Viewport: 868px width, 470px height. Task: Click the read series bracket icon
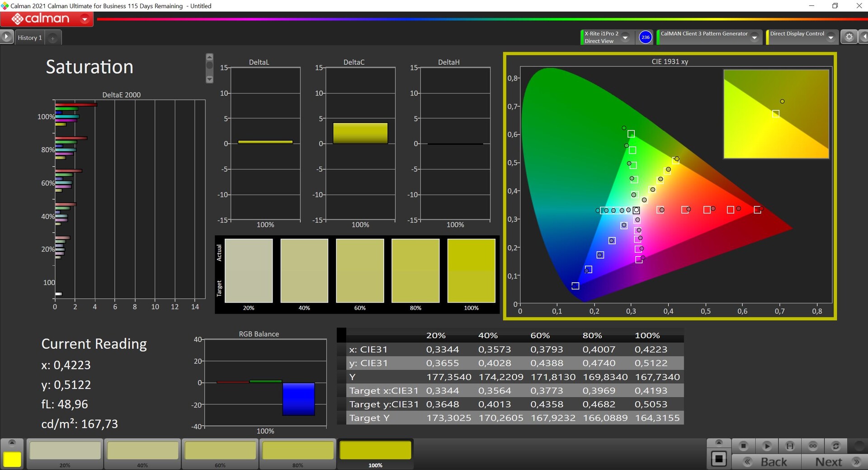(790, 446)
